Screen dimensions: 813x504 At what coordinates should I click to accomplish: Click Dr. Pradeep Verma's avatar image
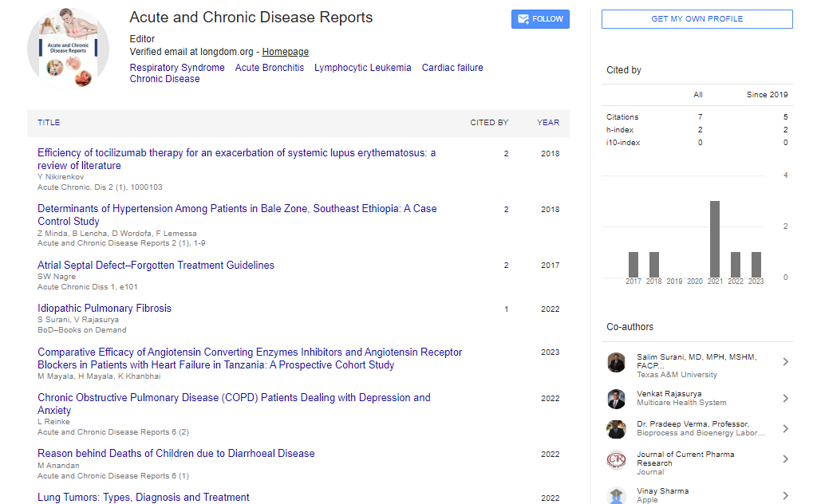pos(616,429)
